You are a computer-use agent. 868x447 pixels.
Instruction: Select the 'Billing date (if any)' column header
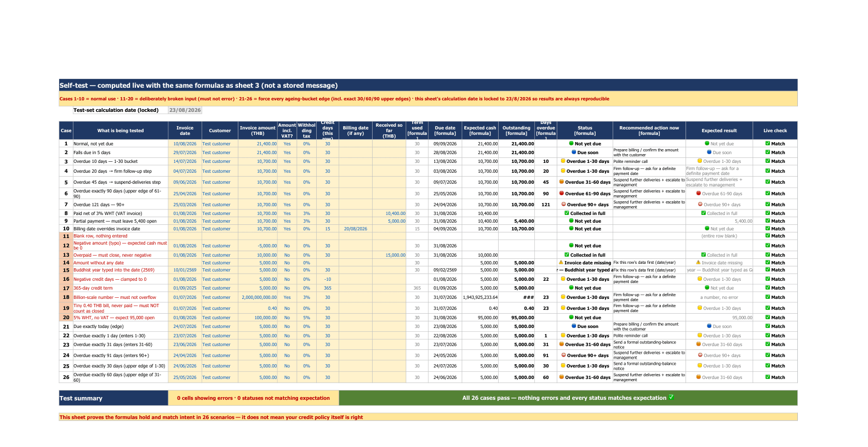[x=356, y=131]
